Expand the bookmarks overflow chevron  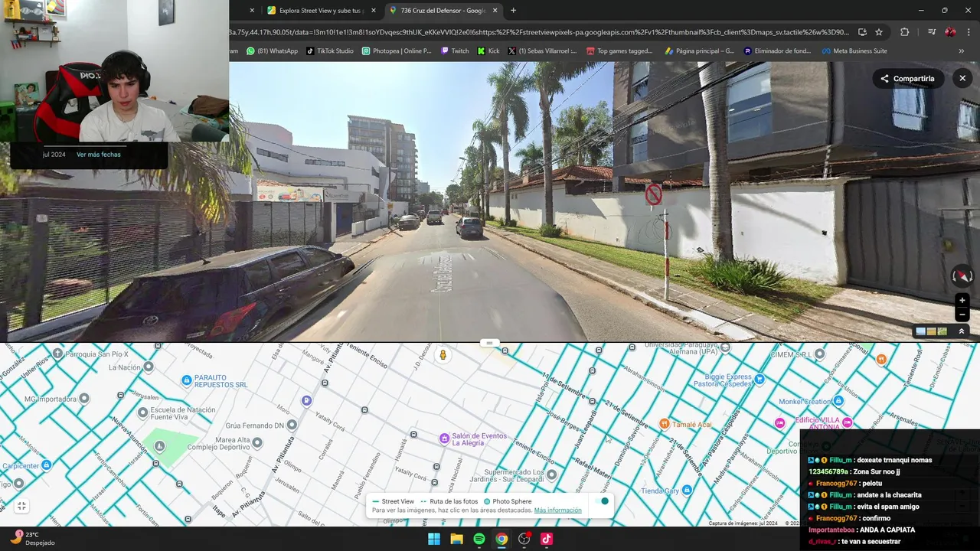962,51
